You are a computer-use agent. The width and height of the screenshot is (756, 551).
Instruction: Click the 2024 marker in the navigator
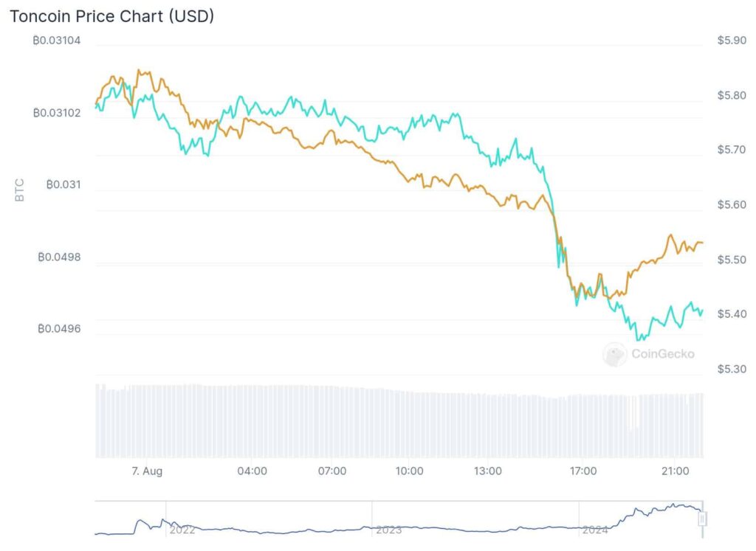(x=595, y=530)
